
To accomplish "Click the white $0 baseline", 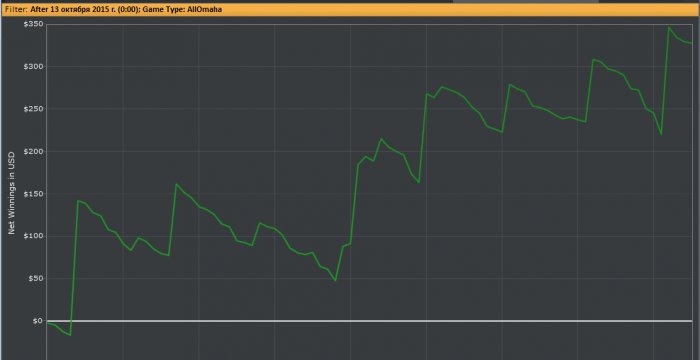I will coord(369,321).
